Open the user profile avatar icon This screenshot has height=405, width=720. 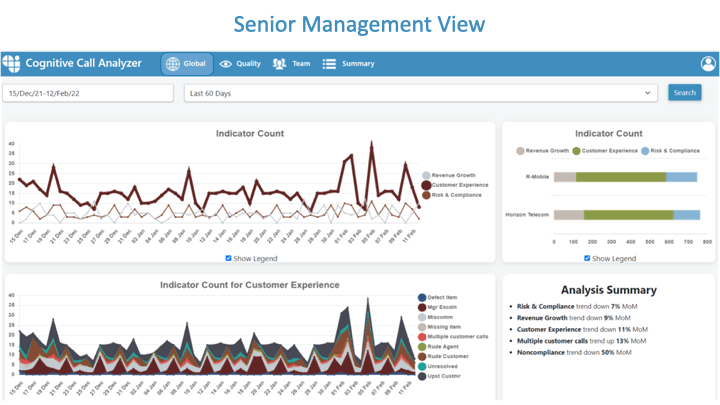pyautogui.click(x=708, y=64)
